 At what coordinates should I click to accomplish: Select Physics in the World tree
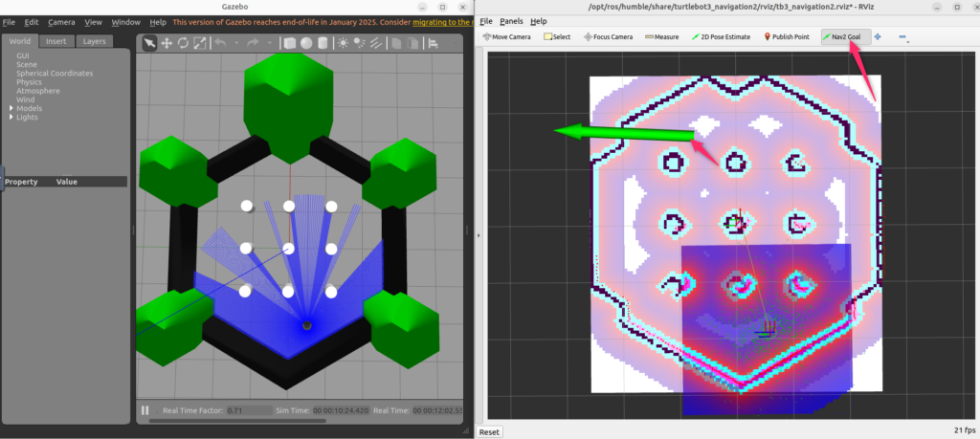coord(29,82)
